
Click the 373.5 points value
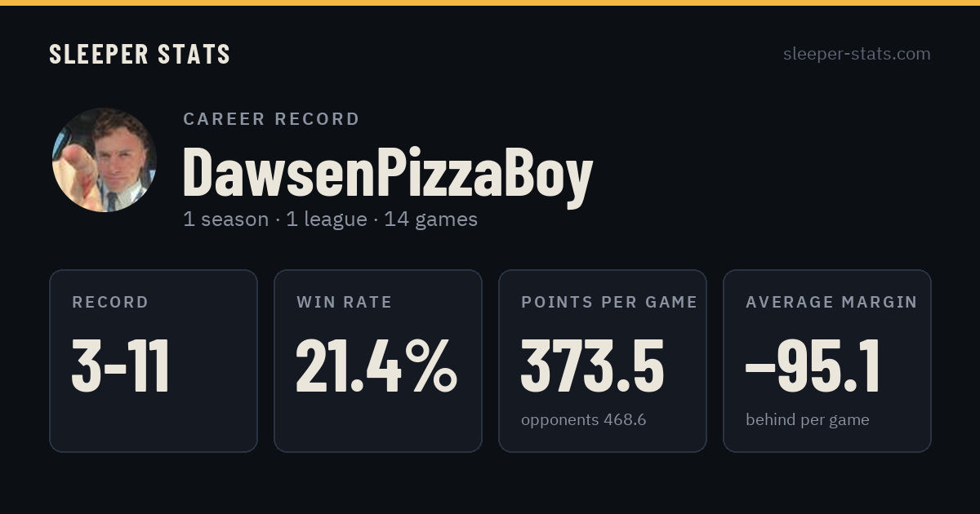(x=593, y=366)
